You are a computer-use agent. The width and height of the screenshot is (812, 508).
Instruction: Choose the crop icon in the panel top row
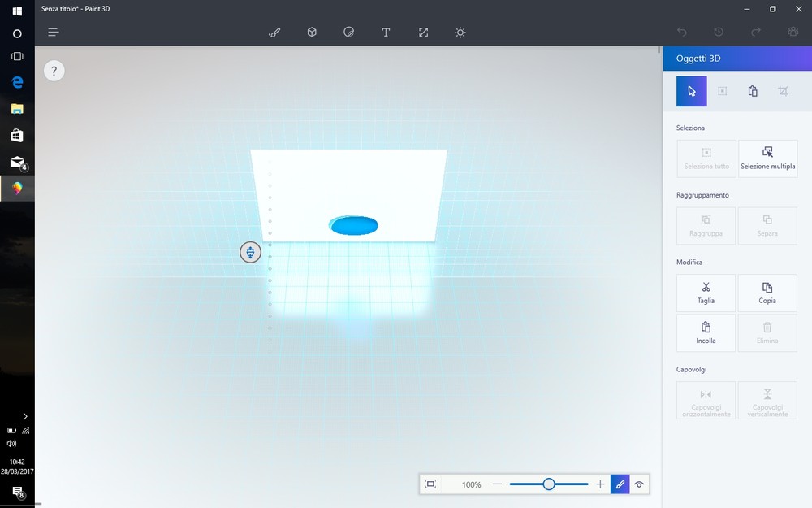tap(783, 91)
